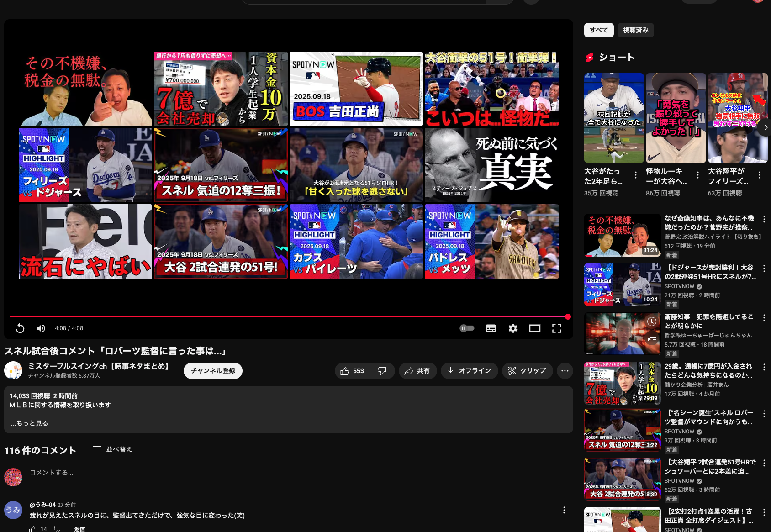
Task: Toggle subtitles captions icon in player
Action: 491,328
